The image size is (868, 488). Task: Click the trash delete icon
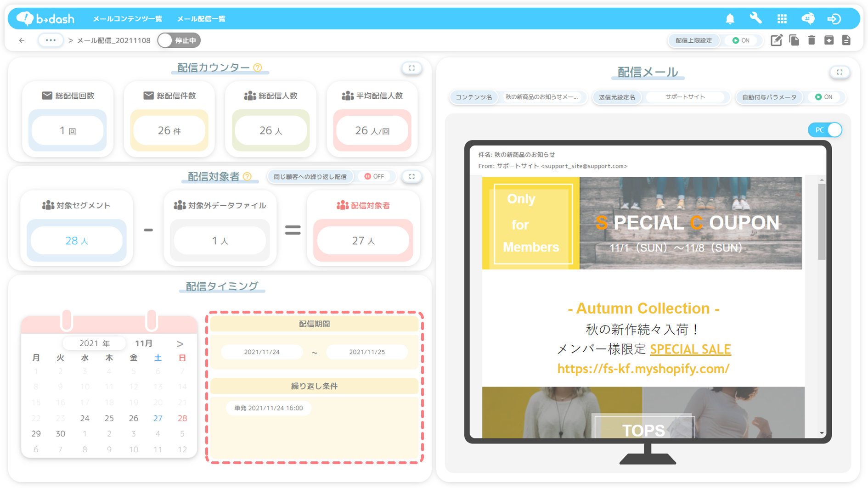pyautogui.click(x=812, y=40)
